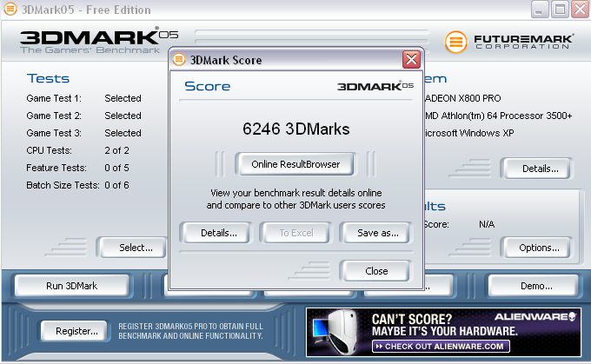Click the 'Register 3DMark05 Pro' promo text

190,331
